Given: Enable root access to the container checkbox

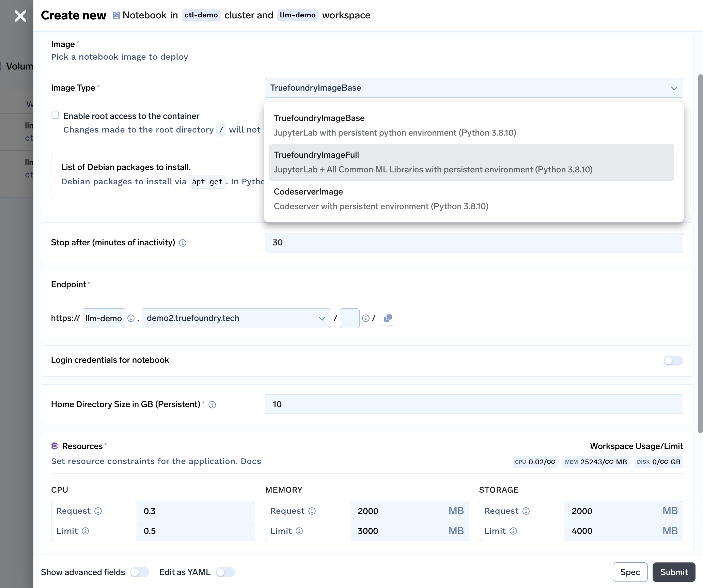Looking at the screenshot, I should [x=55, y=115].
